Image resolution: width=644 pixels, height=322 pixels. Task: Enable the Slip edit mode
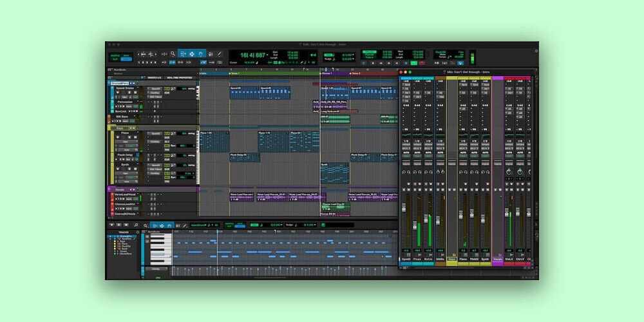coord(128,54)
